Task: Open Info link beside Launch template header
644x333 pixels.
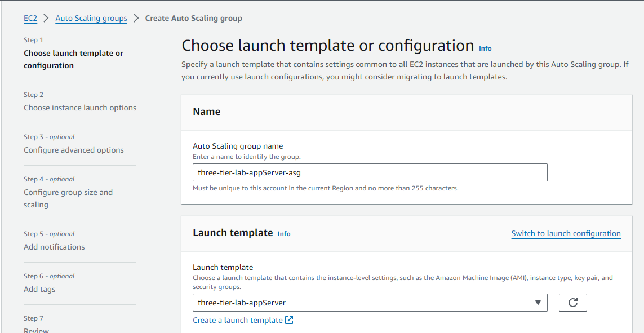Action: pos(284,233)
